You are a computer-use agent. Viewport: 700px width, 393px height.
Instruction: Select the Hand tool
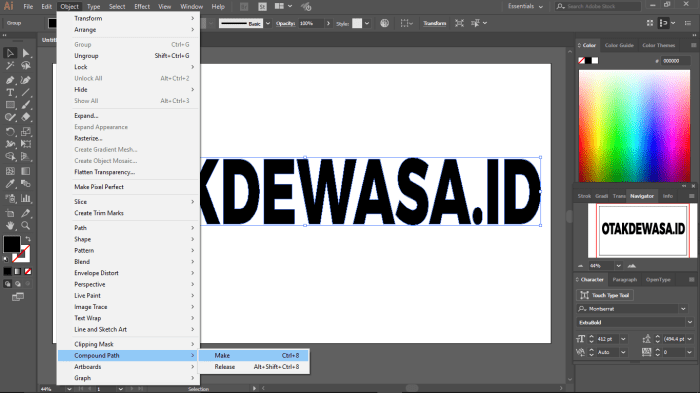tap(10, 226)
